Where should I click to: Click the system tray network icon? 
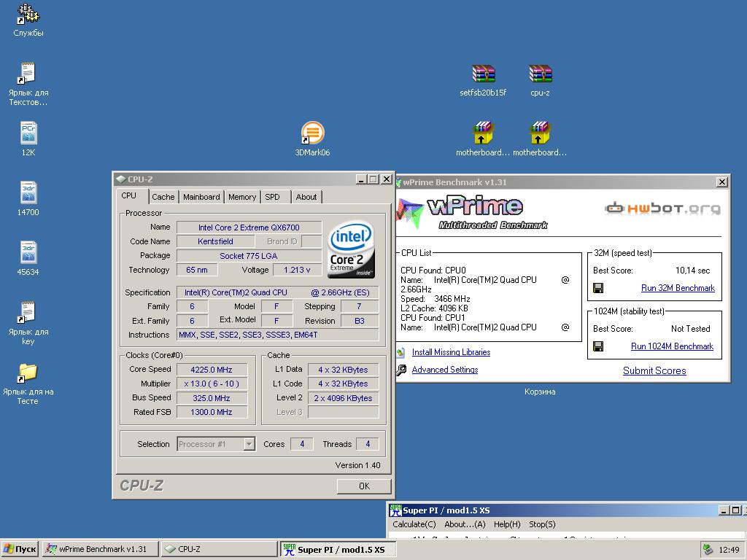(708, 550)
